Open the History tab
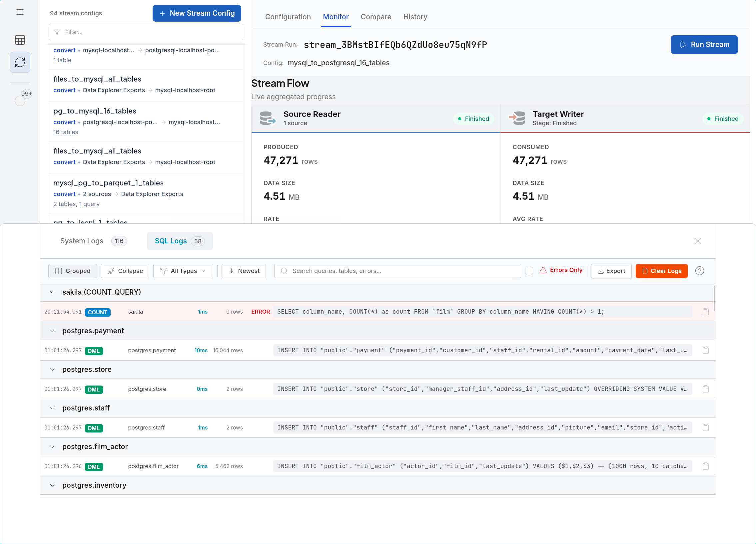The height and width of the screenshot is (544, 756). pos(415,17)
